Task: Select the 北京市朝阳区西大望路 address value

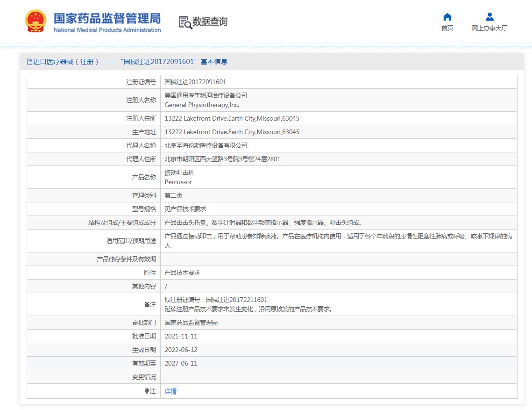Action: (223, 159)
